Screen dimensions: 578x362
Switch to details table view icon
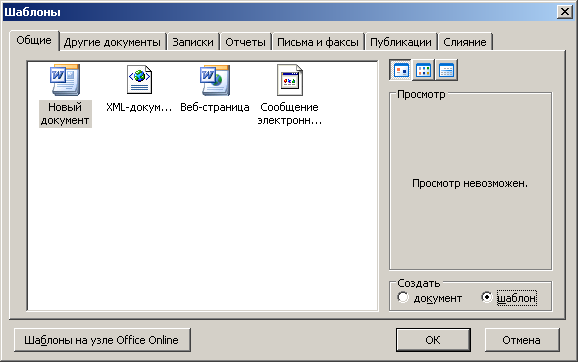click(x=446, y=70)
